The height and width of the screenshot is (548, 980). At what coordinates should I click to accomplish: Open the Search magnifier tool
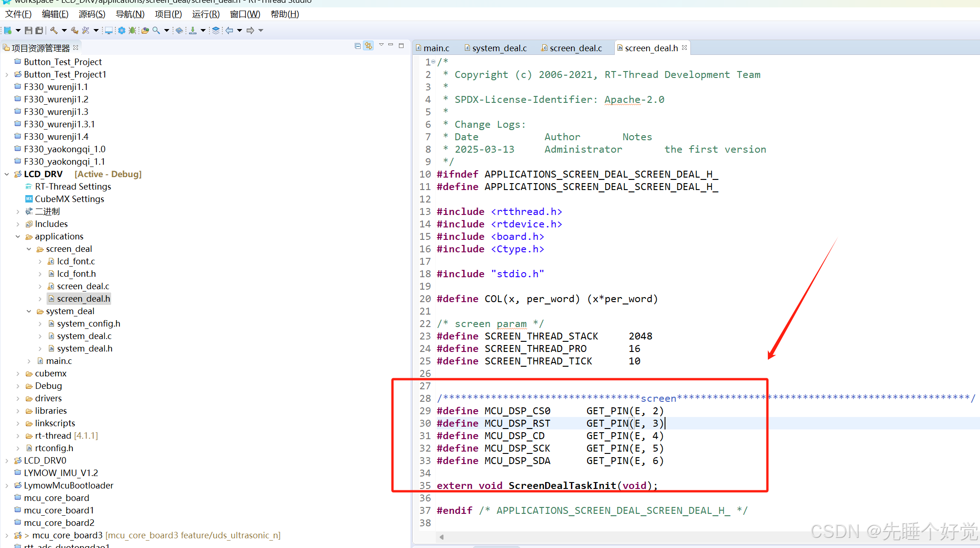click(156, 30)
